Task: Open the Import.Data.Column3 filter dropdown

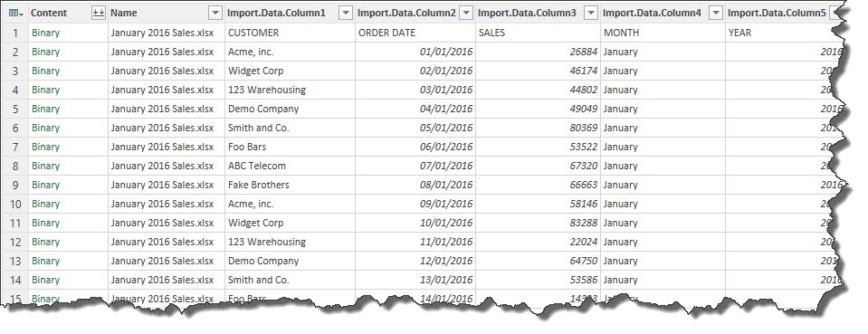Action: (591, 13)
